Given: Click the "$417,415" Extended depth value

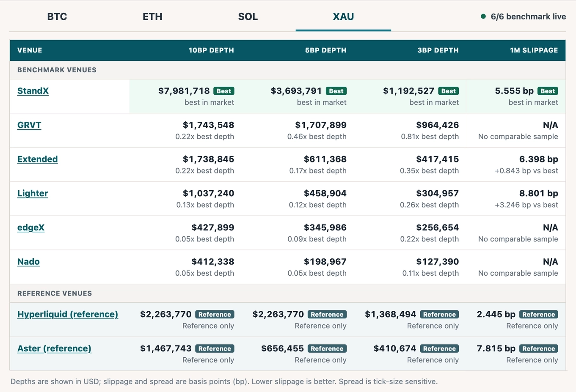Looking at the screenshot, I should 437,159.
